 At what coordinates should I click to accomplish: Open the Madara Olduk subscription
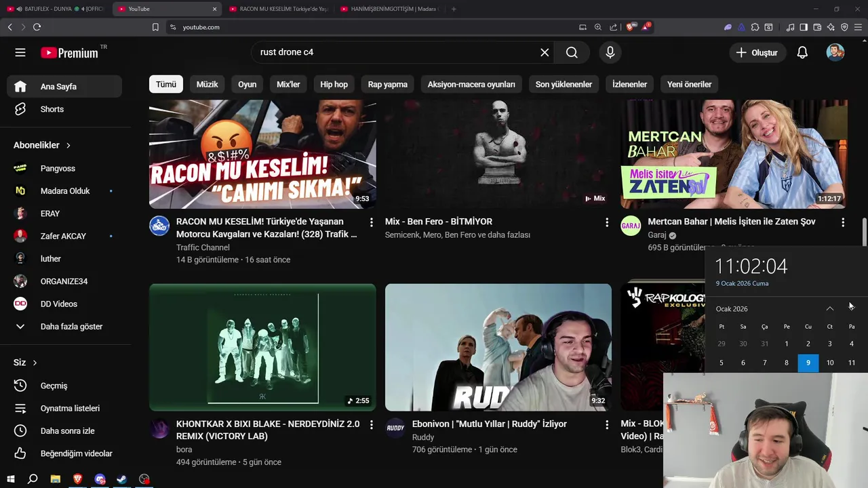[x=64, y=191]
